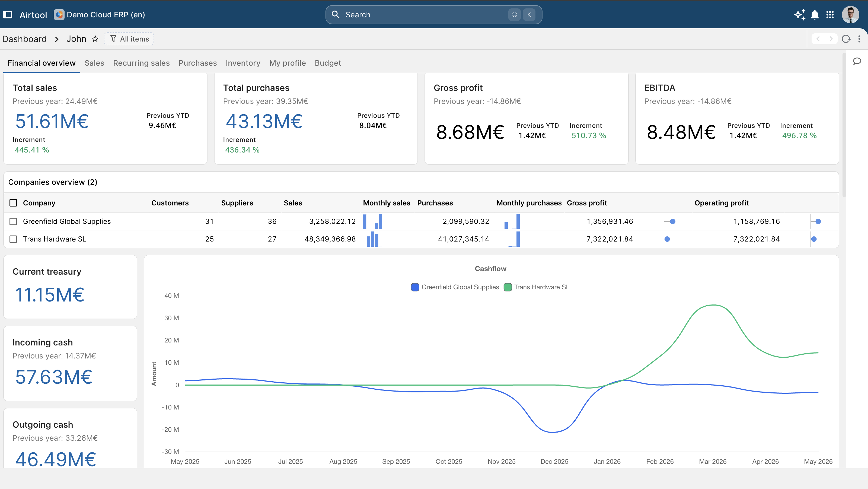The height and width of the screenshot is (489, 868).
Task: Toggle Trans Hardware SL legend series
Action: click(x=537, y=287)
